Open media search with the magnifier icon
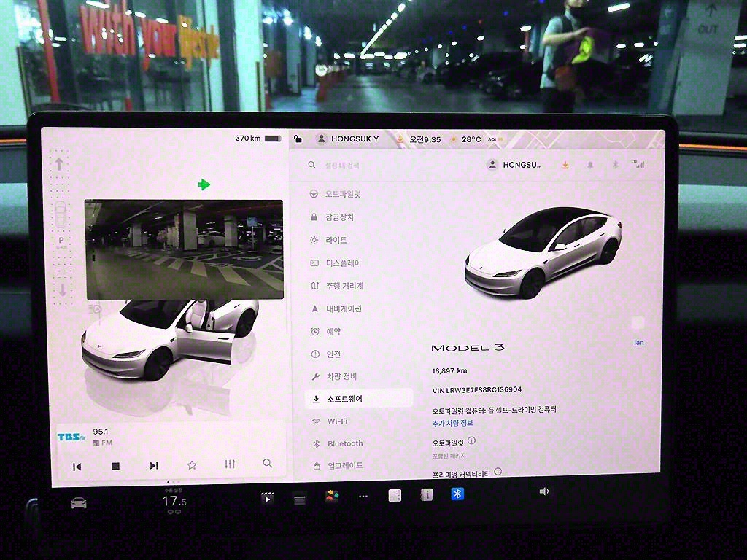 [x=268, y=463]
